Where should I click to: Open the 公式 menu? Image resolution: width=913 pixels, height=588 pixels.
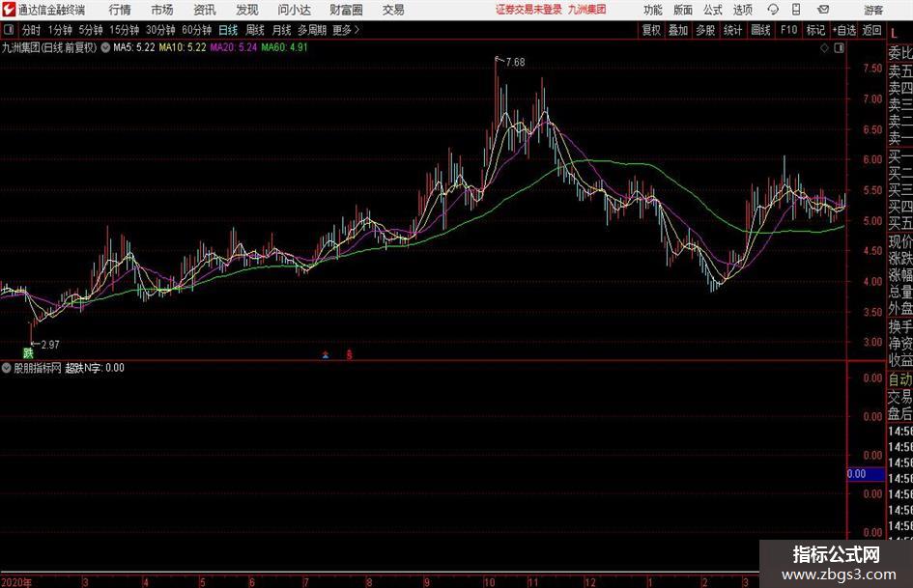(x=713, y=10)
